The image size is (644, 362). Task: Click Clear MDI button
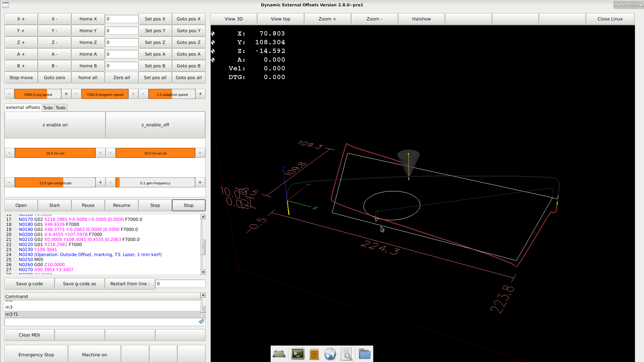(30, 335)
